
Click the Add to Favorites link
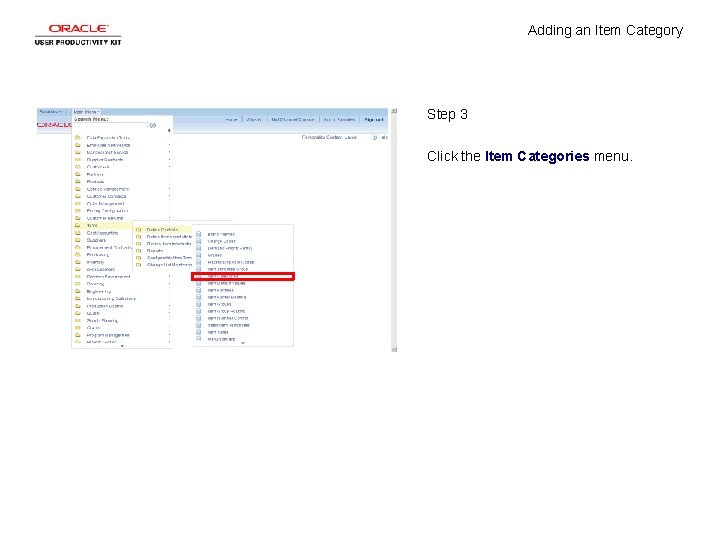(339, 119)
